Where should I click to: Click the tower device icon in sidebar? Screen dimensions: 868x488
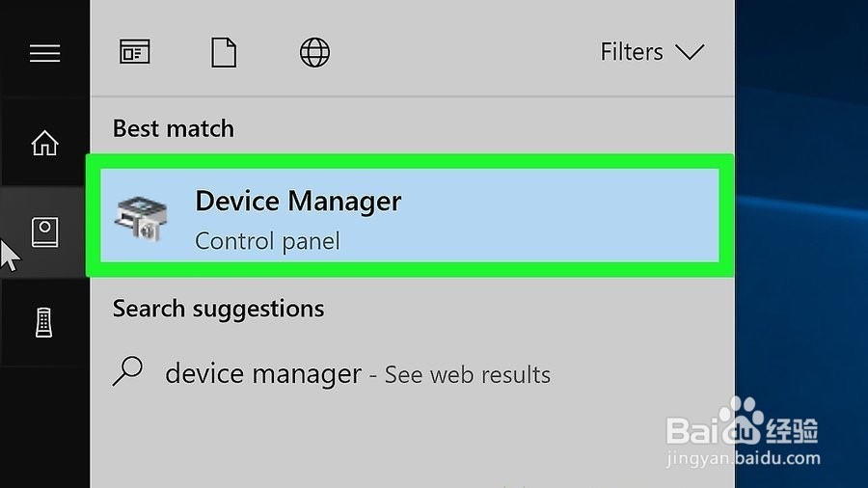coord(44,321)
